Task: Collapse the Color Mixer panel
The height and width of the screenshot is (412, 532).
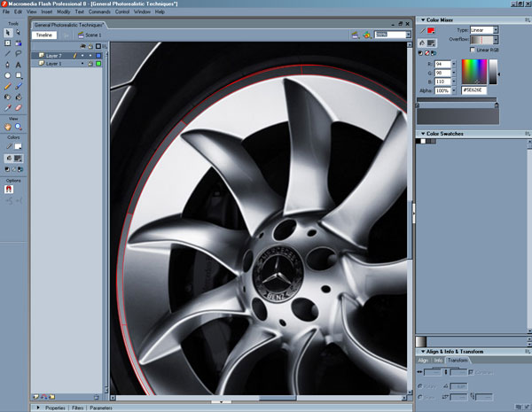Action: 423,20
